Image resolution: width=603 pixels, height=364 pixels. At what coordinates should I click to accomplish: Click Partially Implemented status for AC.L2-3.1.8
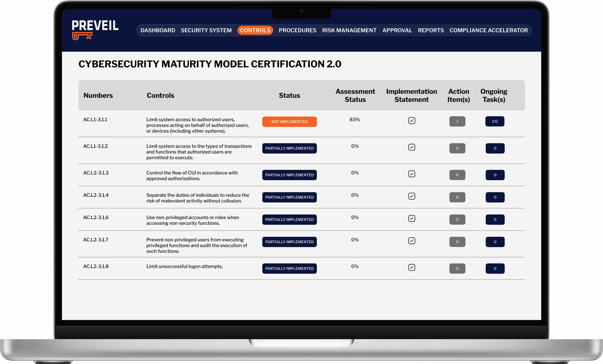point(289,268)
